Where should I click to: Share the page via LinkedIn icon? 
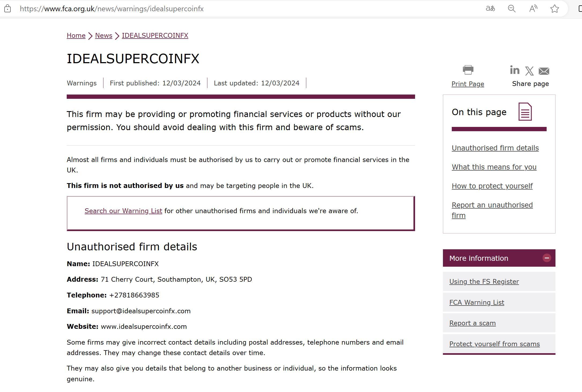514,70
